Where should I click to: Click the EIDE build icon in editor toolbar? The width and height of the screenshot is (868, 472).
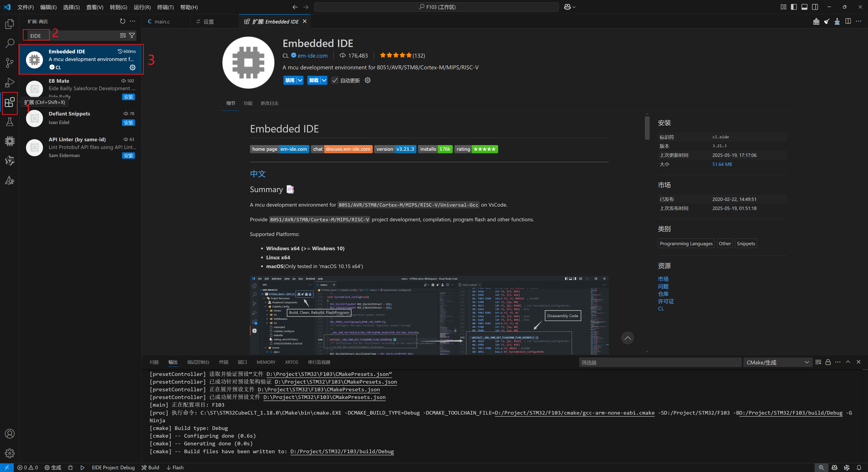[x=816, y=21]
